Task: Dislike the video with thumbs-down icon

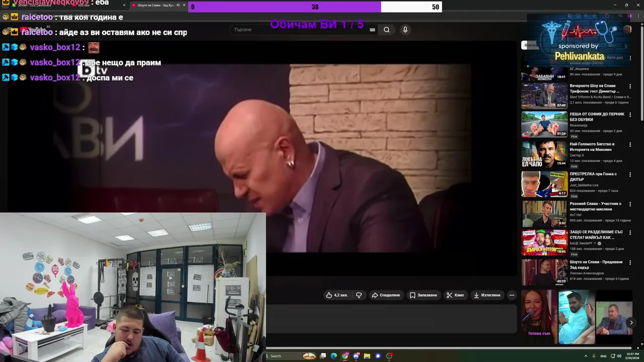Action: (x=359, y=295)
